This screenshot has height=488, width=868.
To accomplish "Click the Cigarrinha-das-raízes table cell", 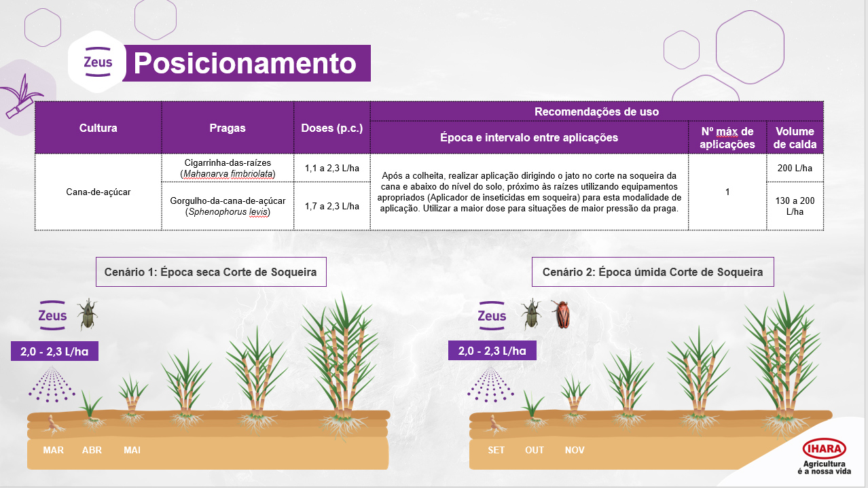I will pyautogui.click(x=228, y=169).
